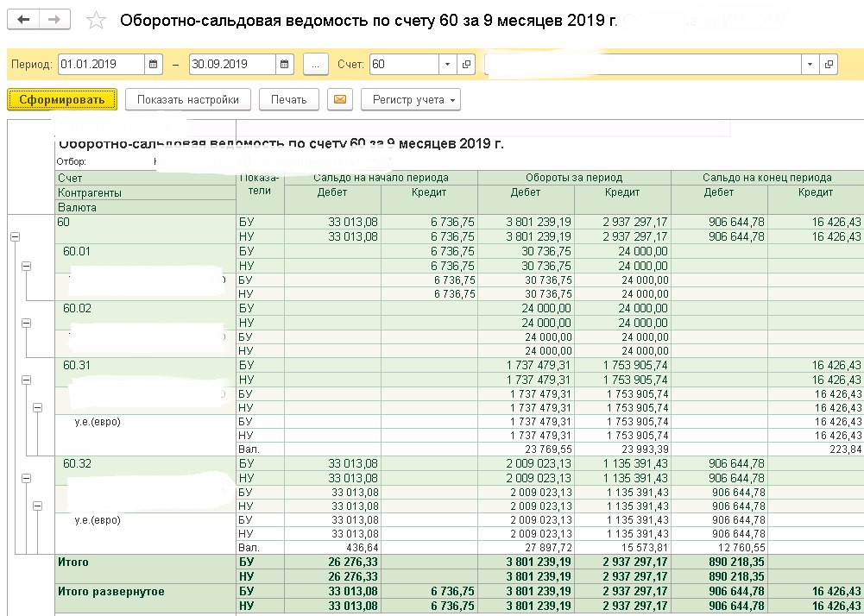Collapse contractor group under 60.31

point(37,408)
